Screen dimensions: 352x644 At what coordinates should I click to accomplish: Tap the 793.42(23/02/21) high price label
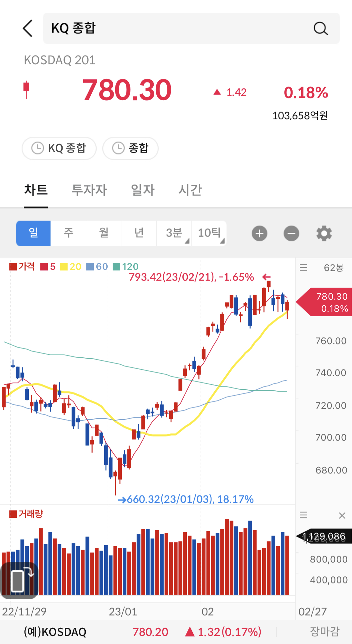pos(191,277)
